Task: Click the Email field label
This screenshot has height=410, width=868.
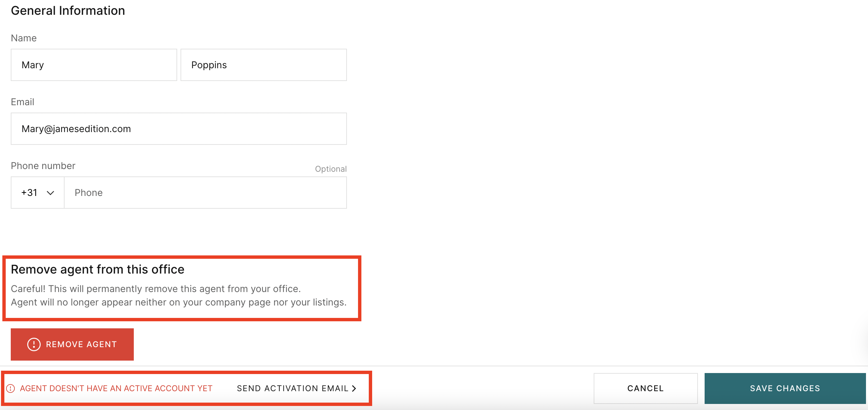Action: 22,102
